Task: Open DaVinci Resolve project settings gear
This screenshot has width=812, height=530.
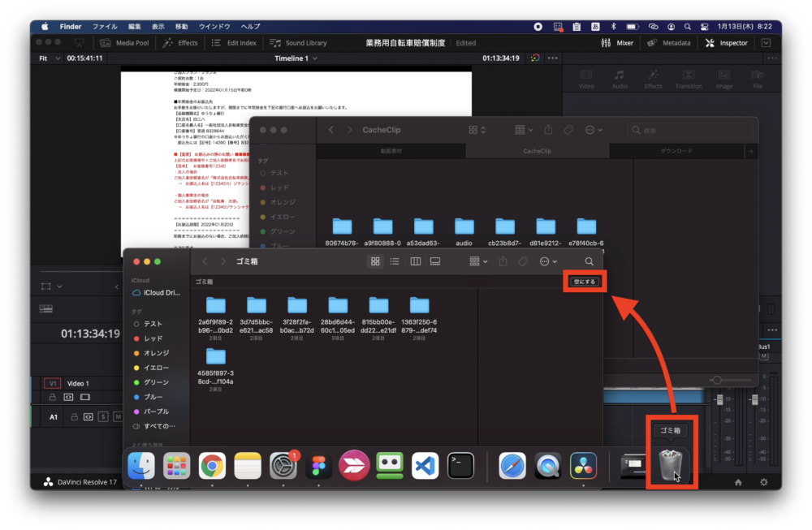Action: coord(764,482)
